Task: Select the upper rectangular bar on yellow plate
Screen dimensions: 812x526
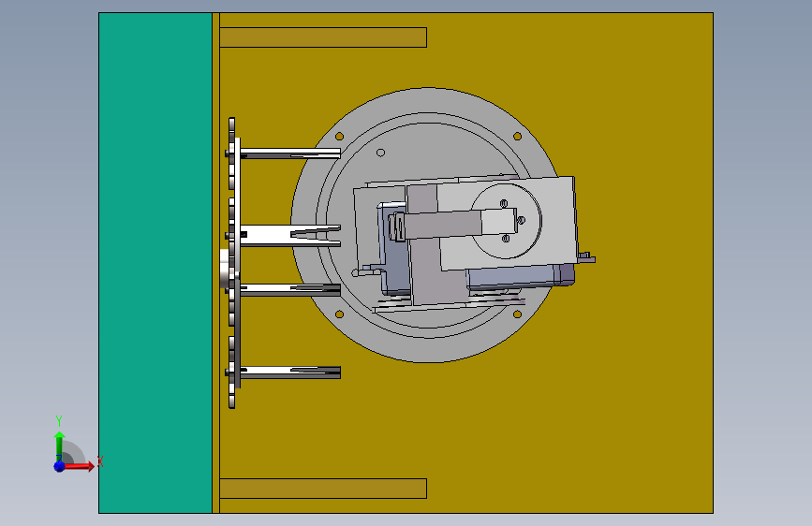Action: [323, 37]
